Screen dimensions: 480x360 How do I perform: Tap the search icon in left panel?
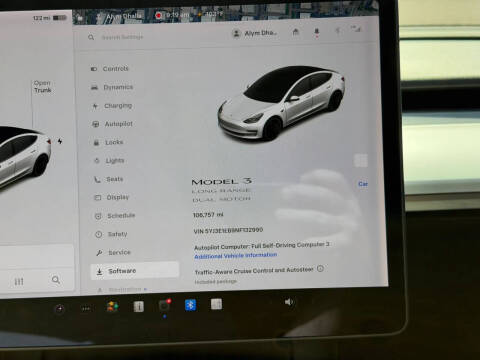tap(56, 280)
